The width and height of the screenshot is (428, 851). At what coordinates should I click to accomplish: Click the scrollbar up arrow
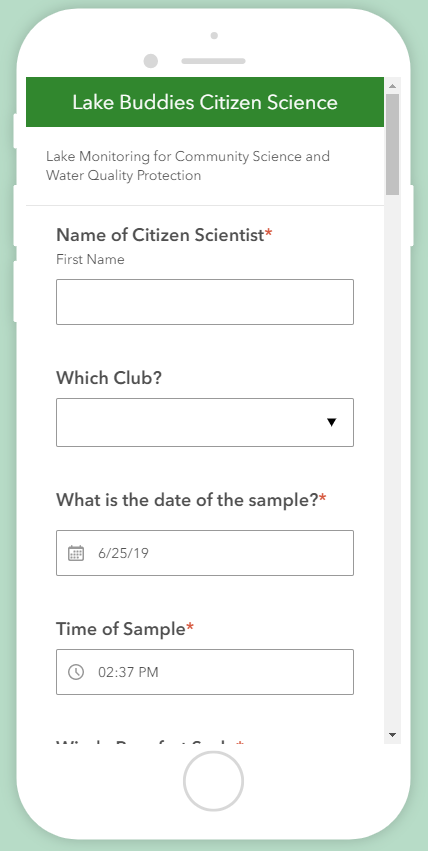tap(393, 86)
